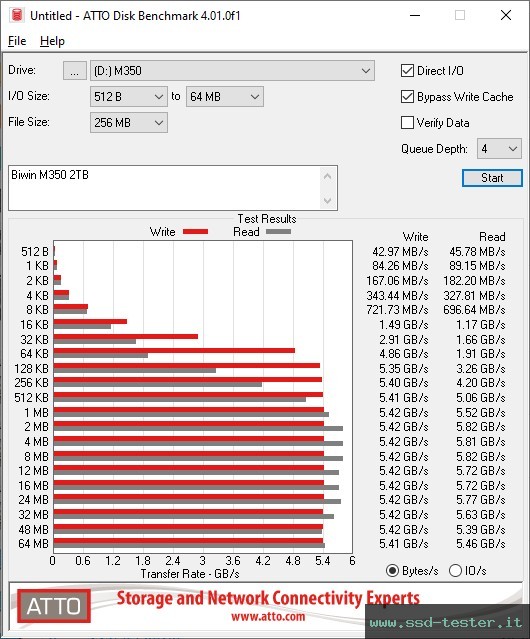Click the 64 MB read value 5.46 GB/s
The width and height of the screenshot is (530, 639).
coord(481,544)
